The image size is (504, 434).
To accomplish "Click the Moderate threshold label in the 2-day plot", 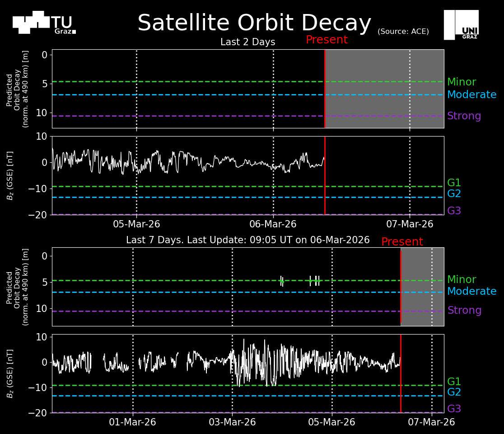I will (x=471, y=95).
